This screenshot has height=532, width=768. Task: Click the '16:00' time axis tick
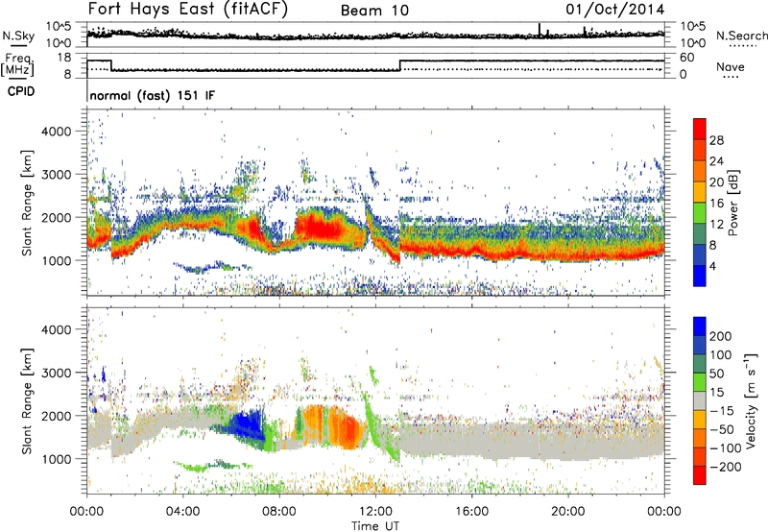[471, 511]
